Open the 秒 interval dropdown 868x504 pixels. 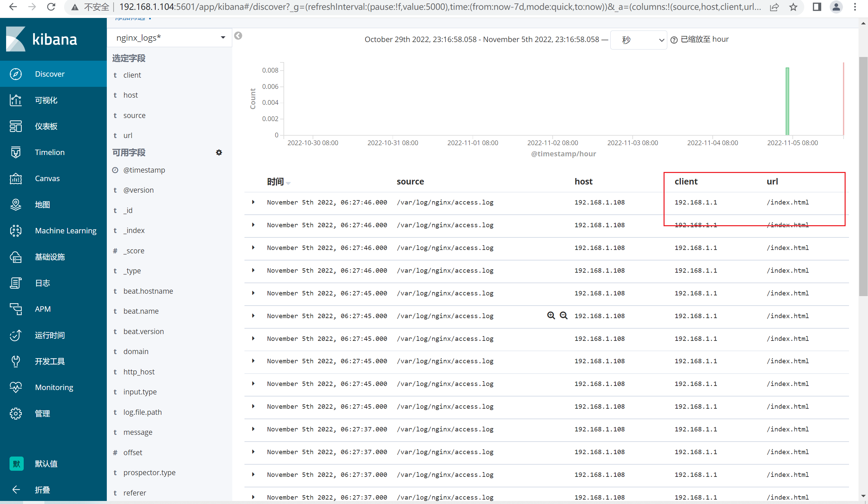[638, 40]
